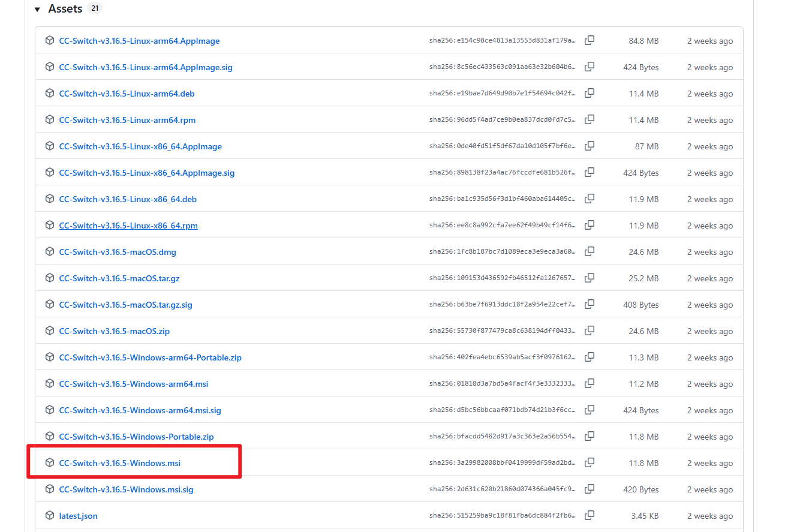Click package icon beside Linux-arm64.AppImage
Viewport: 791px width, 532px height.
[50, 41]
